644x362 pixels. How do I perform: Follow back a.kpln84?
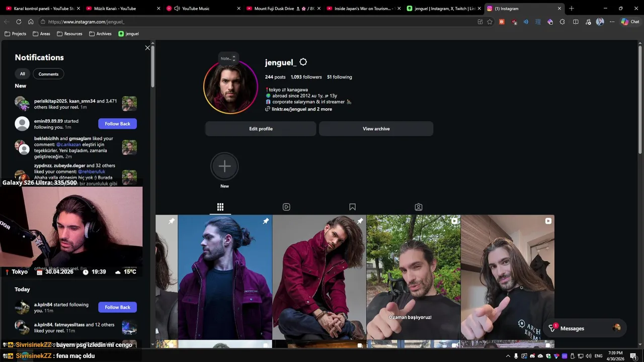pyautogui.click(x=117, y=307)
